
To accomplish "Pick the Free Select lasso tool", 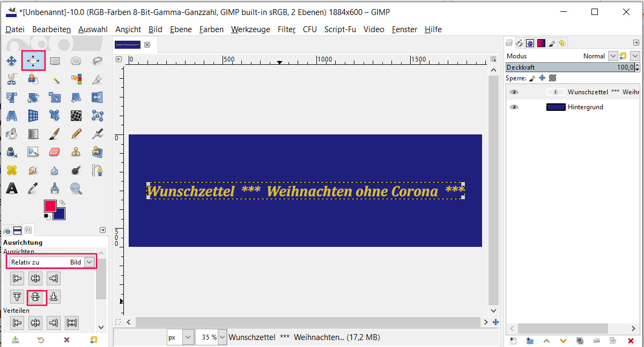I will (x=97, y=61).
